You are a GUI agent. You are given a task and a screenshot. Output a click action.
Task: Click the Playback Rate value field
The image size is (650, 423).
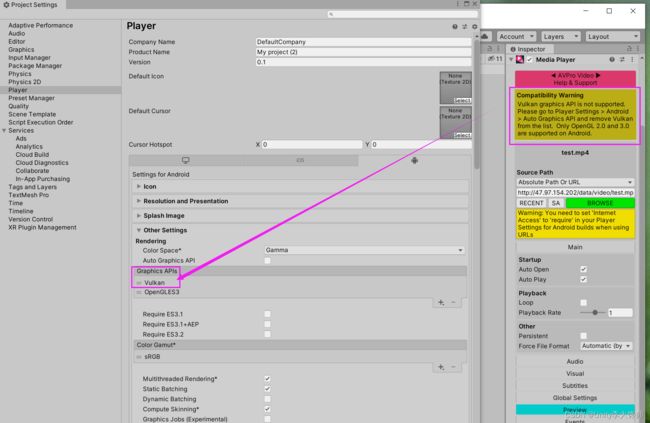coord(620,313)
